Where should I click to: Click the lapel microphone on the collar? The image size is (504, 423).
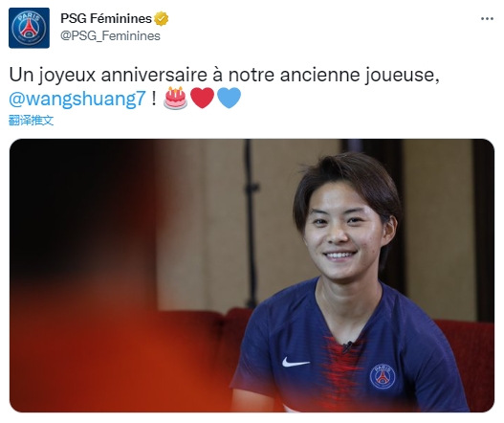pyautogui.click(x=347, y=346)
